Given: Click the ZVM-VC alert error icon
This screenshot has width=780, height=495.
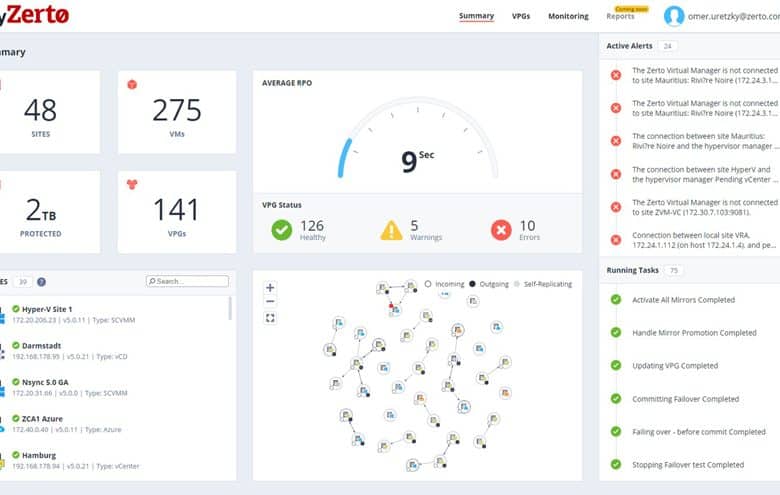Looking at the screenshot, I should 616,207.
